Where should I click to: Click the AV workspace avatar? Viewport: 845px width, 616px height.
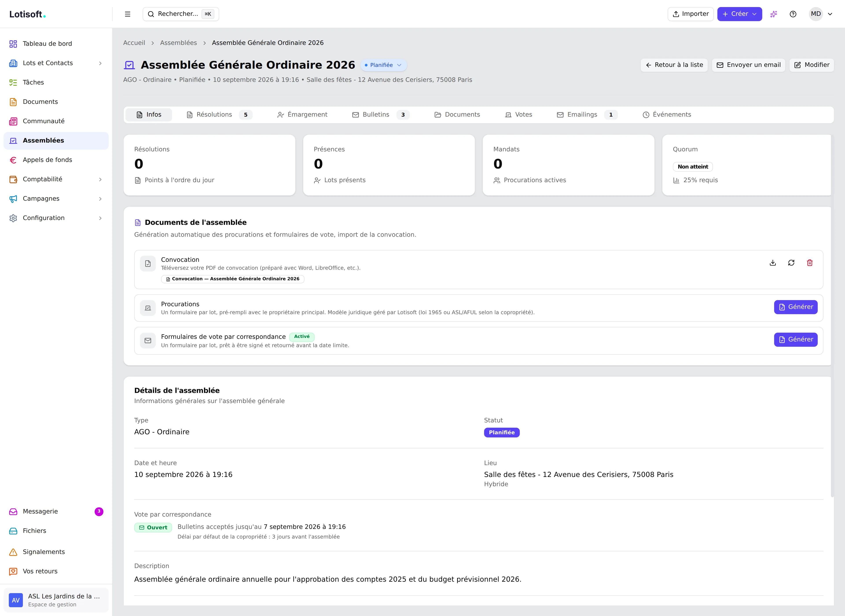coord(16,600)
